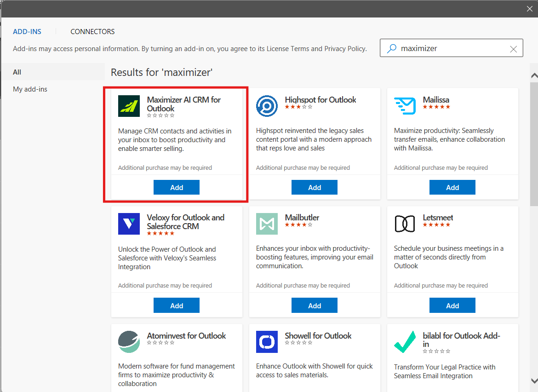Open the Maximizer AI CRM logo icon

[129, 106]
